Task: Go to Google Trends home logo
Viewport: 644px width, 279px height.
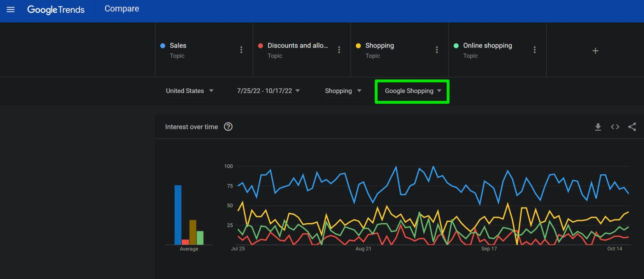Action: click(56, 10)
